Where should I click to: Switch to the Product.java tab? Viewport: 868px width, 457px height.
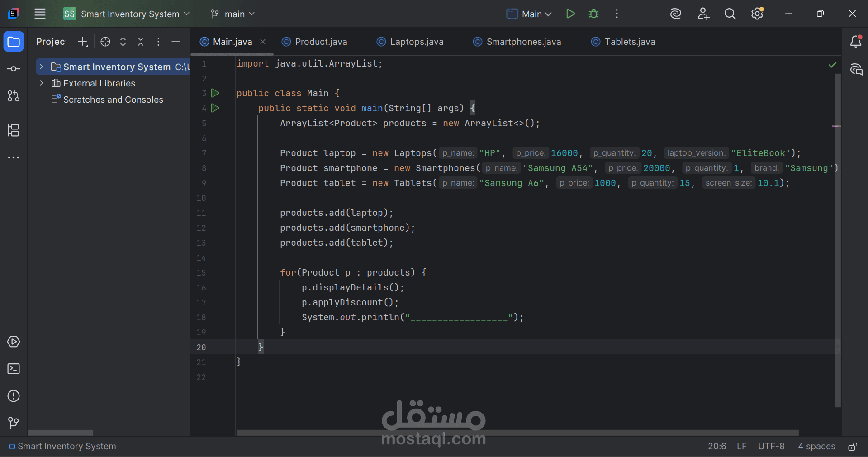coord(314,42)
